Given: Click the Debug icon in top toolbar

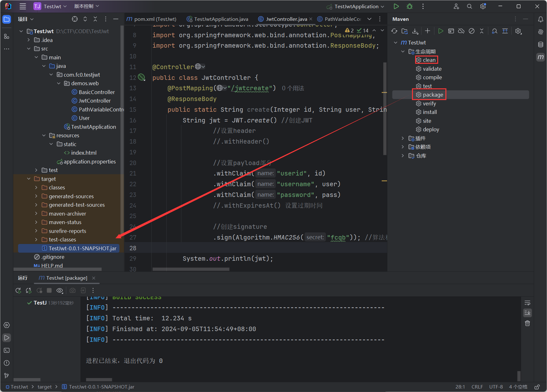Looking at the screenshot, I should [409, 6].
